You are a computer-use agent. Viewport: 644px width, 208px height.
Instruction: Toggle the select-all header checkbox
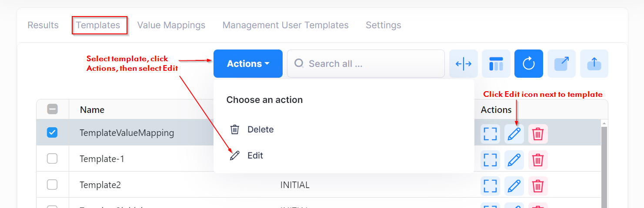coord(52,109)
